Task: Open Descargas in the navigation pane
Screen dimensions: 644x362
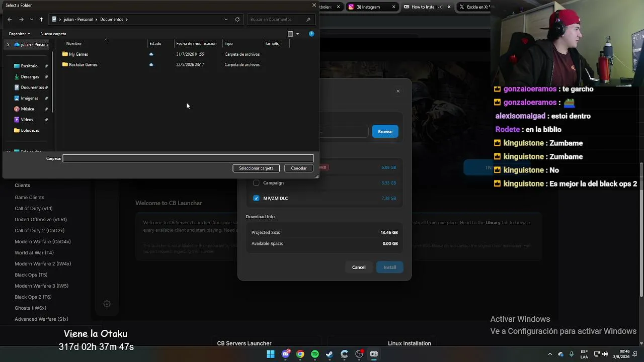Action: pos(30,77)
